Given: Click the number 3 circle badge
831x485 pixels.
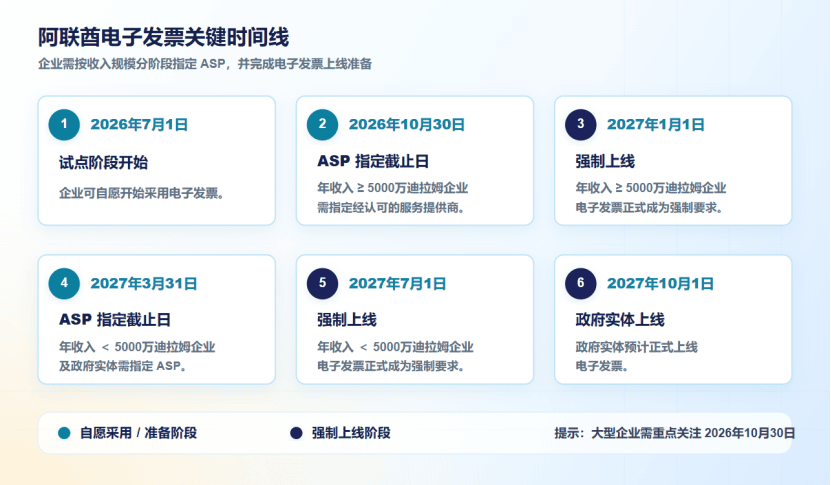Looking at the screenshot, I should 580,125.
